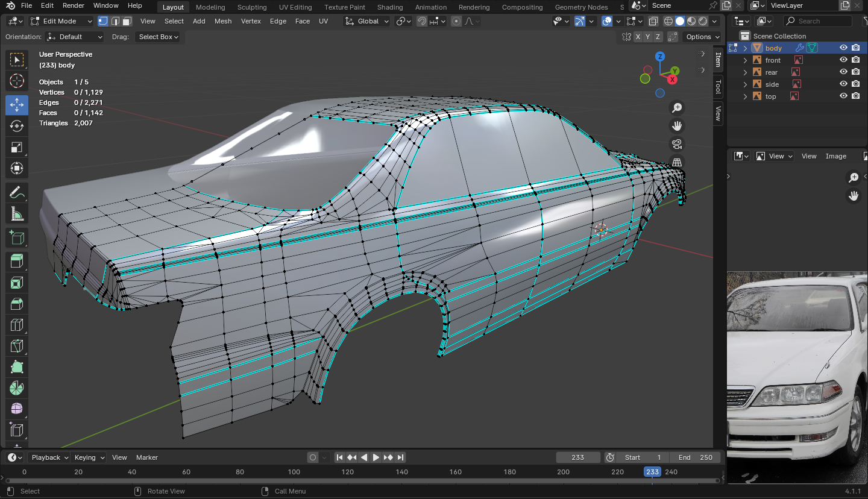Image resolution: width=868 pixels, height=499 pixels.
Task: Toggle camera view in viewport
Action: tap(677, 144)
